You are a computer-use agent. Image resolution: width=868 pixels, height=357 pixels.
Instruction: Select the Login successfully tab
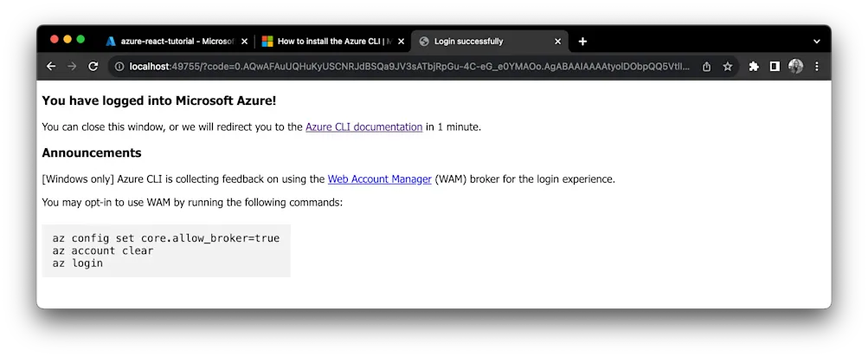489,41
